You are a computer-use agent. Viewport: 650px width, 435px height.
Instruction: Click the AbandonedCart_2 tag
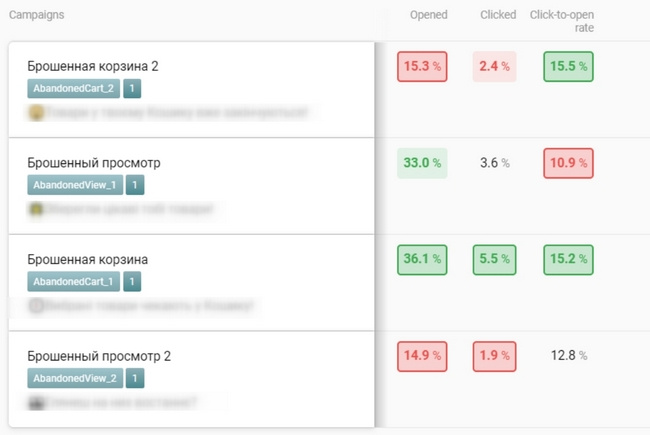[73, 88]
